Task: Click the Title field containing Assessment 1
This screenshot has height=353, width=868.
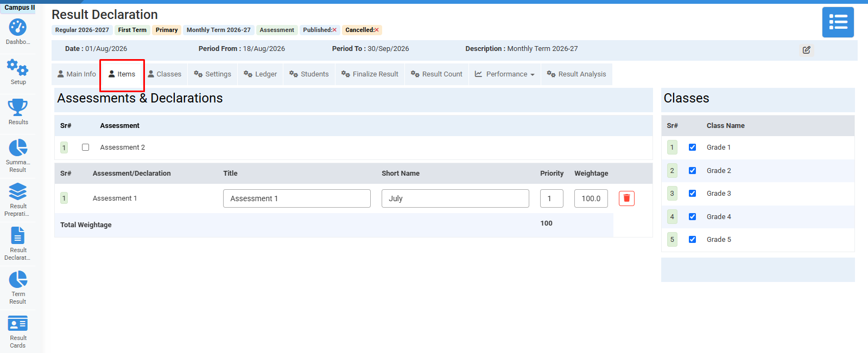Action: coord(297,198)
